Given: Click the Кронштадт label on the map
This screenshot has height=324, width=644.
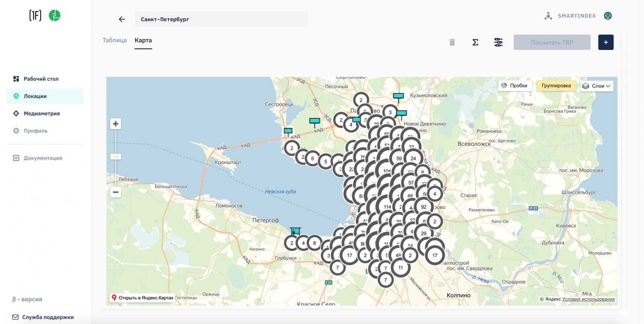Looking at the screenshot, I should point(228,162).
